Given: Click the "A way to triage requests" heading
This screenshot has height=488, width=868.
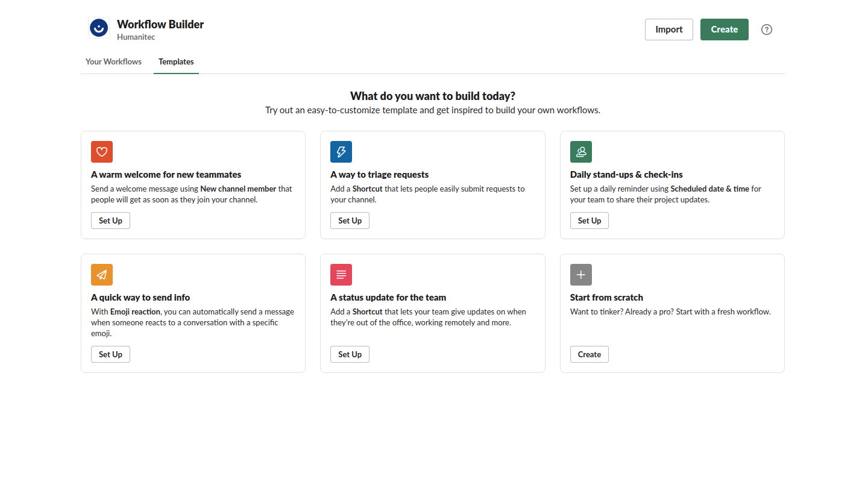Looking at the screenshot, I should click(379, 175).
